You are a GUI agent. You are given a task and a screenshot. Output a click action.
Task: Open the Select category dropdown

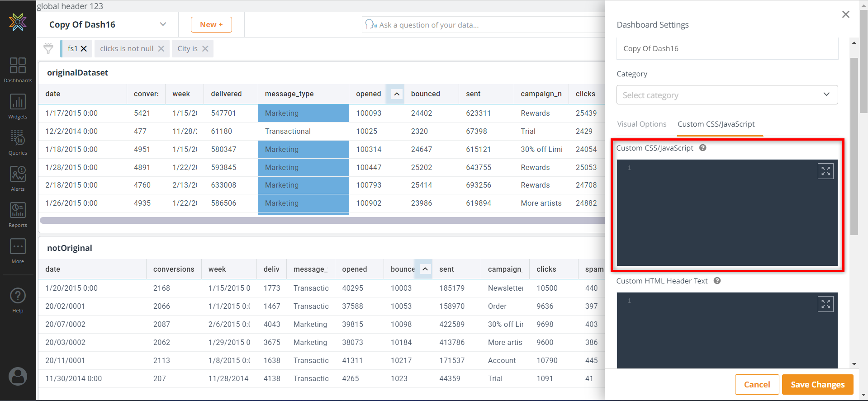(727, 95)
